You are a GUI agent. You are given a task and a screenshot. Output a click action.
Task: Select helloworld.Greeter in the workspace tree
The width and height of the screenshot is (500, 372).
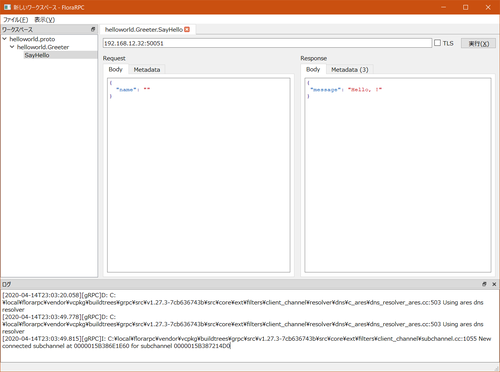click(43, 47)
